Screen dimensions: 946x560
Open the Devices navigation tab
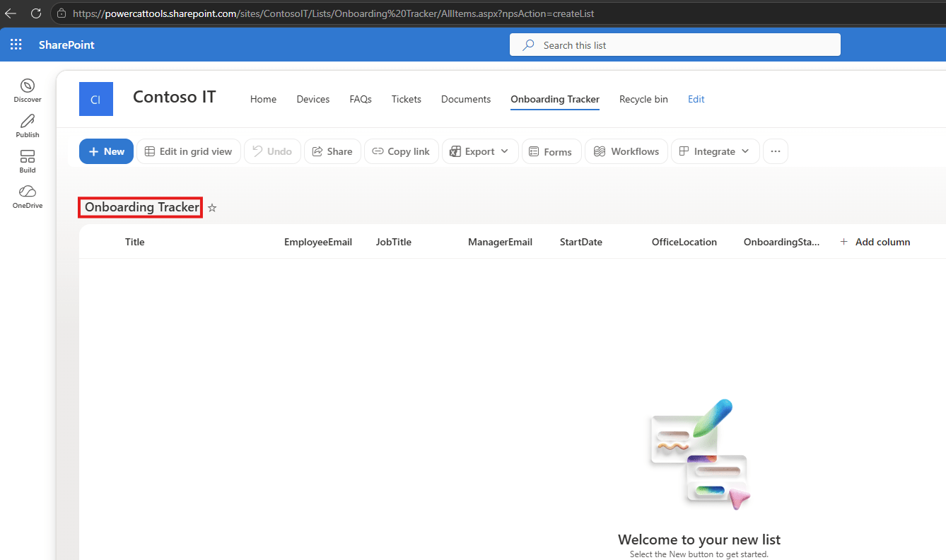313,99
